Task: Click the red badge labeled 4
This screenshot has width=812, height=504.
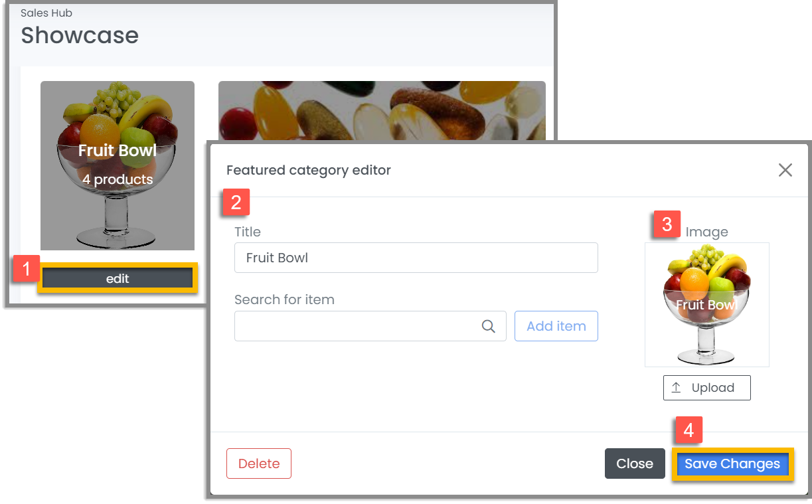Action: click(689, 430)
